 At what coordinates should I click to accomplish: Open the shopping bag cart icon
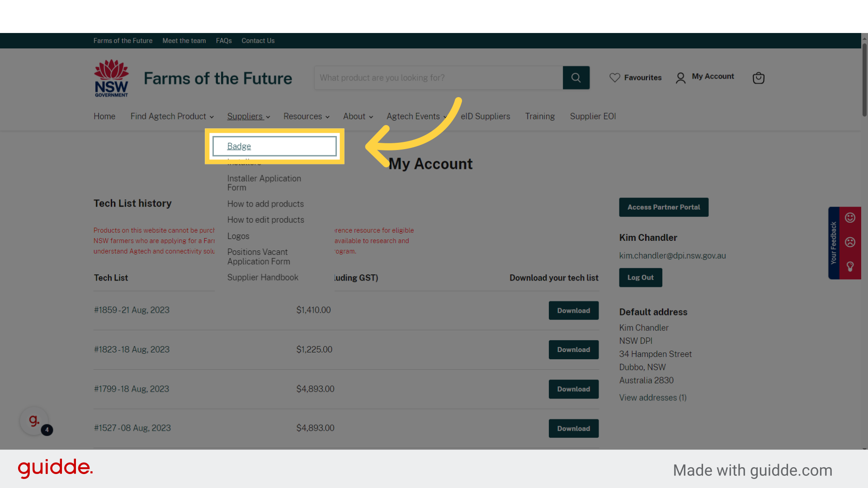click(x=758, y=78)
